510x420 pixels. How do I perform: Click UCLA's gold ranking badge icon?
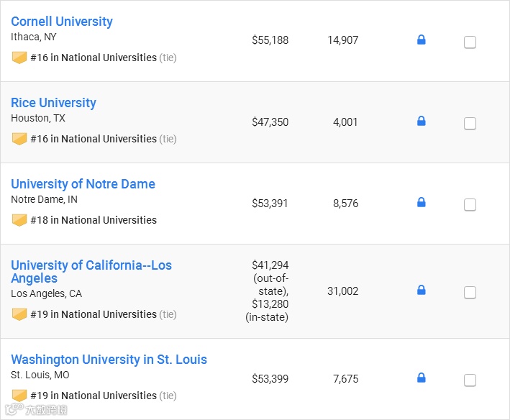[19, 314]
